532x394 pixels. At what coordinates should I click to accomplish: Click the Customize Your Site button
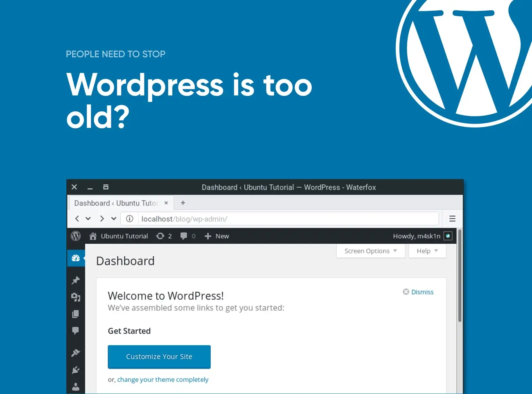tap(159, 357)
